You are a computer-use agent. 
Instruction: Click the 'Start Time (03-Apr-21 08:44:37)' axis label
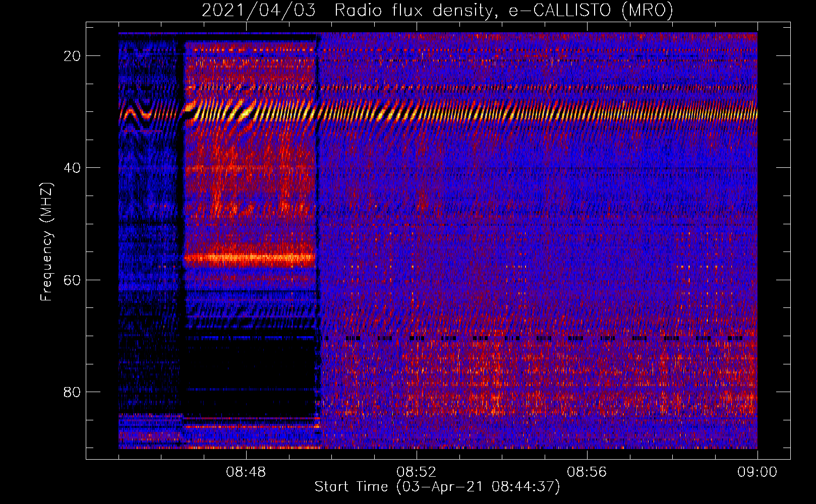[437, 487]
